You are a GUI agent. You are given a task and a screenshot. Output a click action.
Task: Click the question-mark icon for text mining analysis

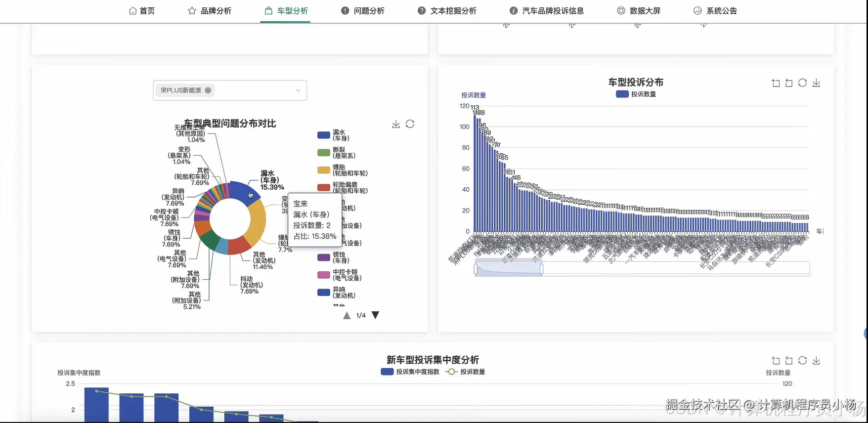point(422,11)
